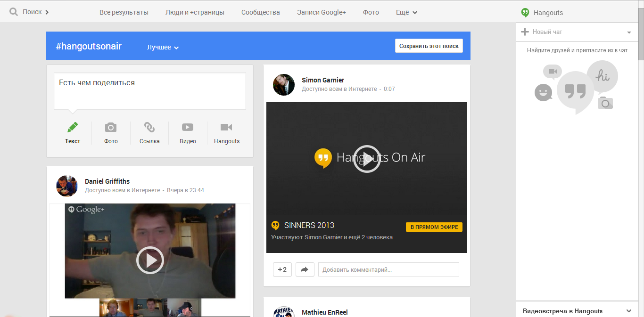Choose the Hangouts camcorder share icon
This screenshot has height=317, width=644.
(227, 127)
